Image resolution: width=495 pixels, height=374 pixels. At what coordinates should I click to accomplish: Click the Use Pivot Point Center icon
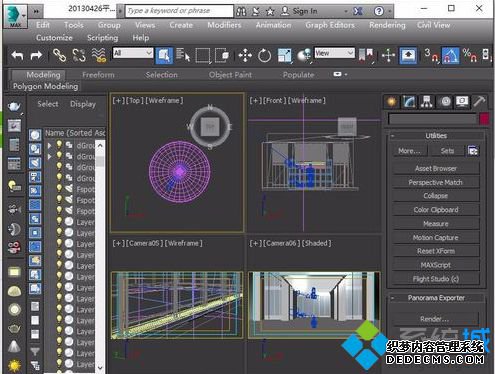pos(366,55)
